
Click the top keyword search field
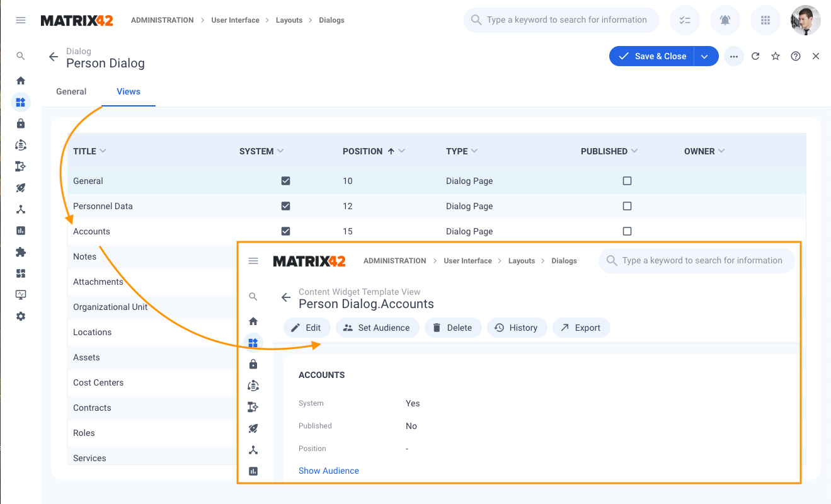coord(566,20)
